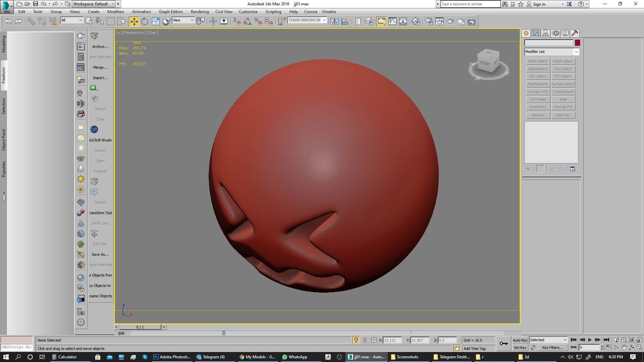
Task: Open Select by Name dialog
Action: [100, 21]
